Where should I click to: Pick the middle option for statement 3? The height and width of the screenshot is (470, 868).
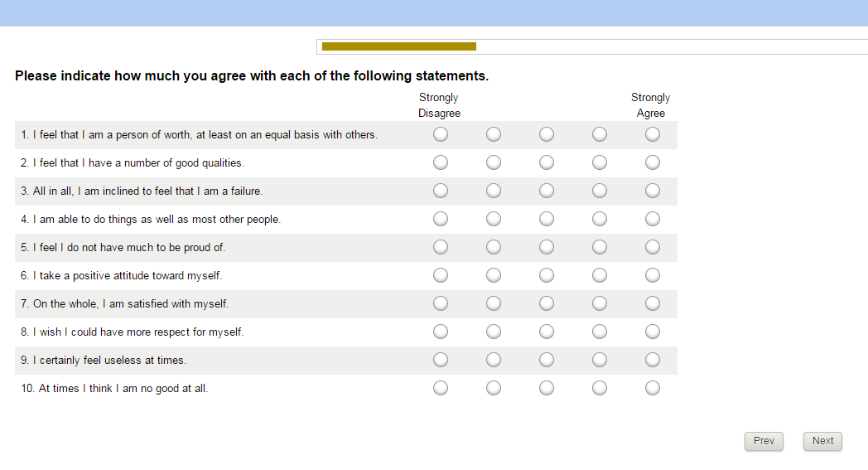pyautogui.click(x=547, y=191)
